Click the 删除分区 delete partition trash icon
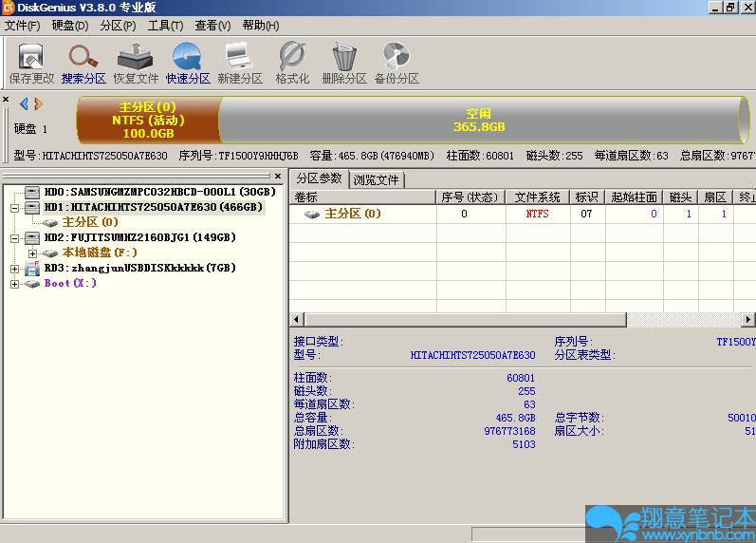This screenshot has height=543, width=756. [x=344, y=64]
